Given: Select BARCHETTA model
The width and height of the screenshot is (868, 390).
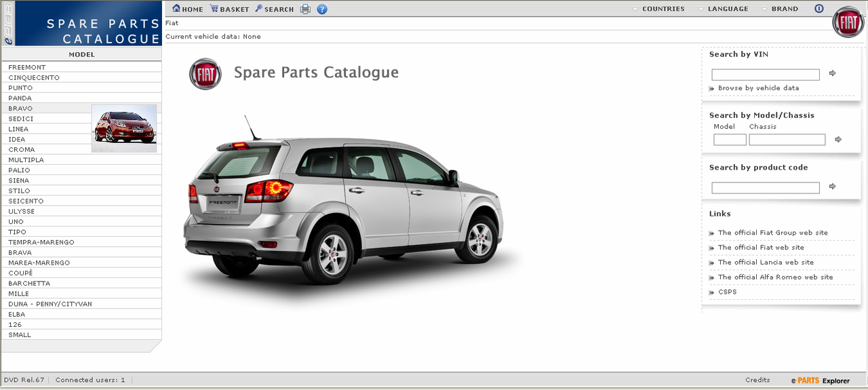Looking at the screenshot, I should pos(81,284).
